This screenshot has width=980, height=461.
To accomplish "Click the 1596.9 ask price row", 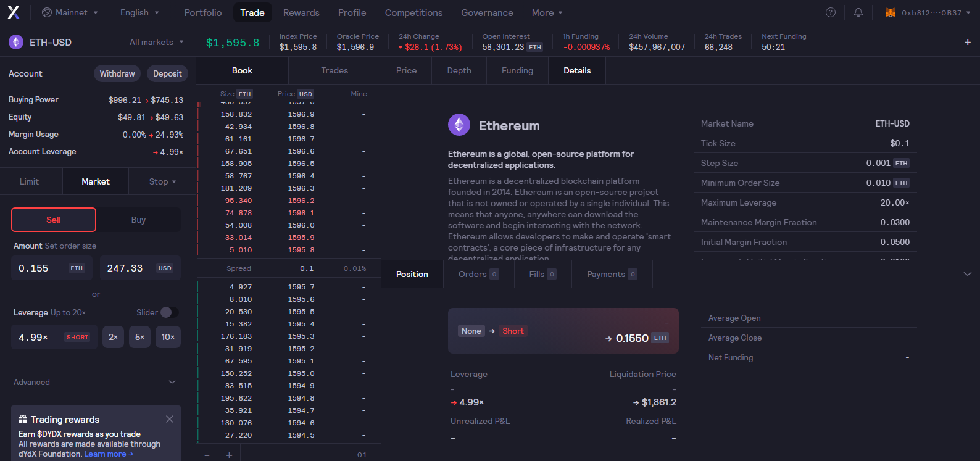I will (x=289, y=114).
